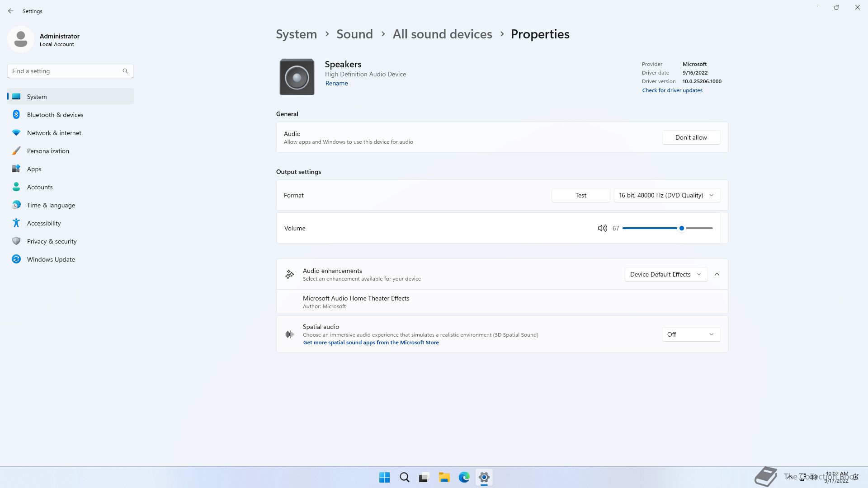Viewport: 868px width, 488px height.
Task: Focus the Find a setting search box
Action: [71, 71]
